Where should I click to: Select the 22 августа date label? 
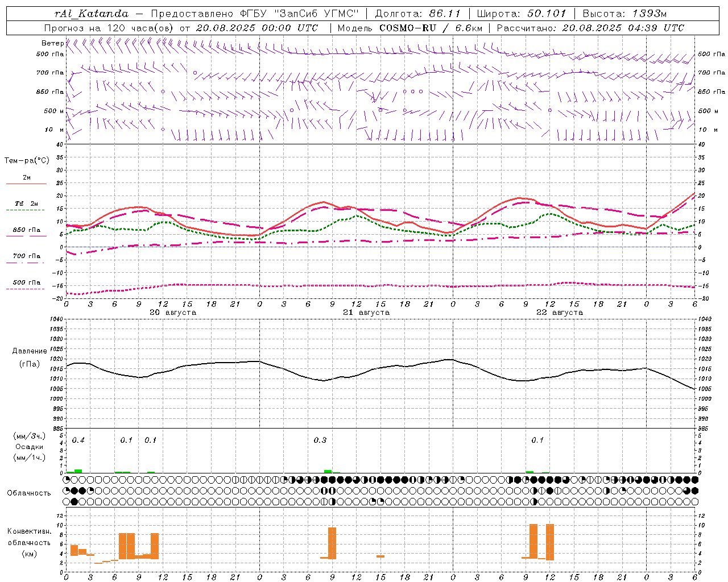(x=560, y=313)
